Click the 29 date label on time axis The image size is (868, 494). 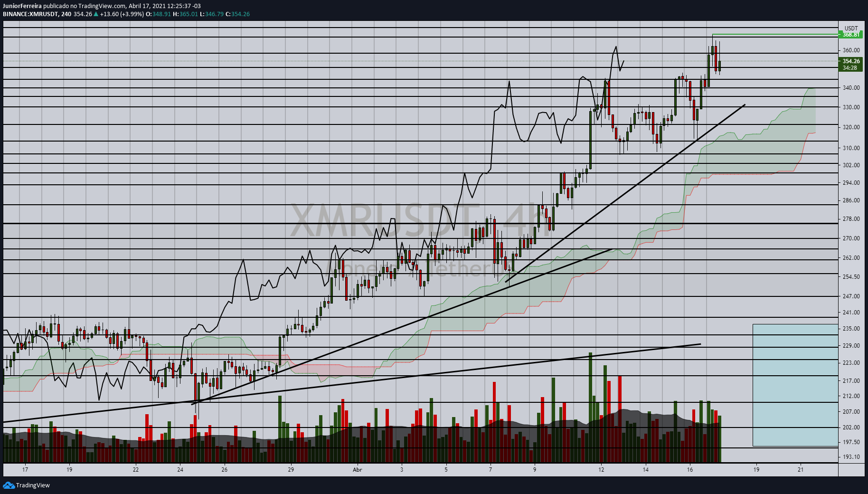point(291,470)
